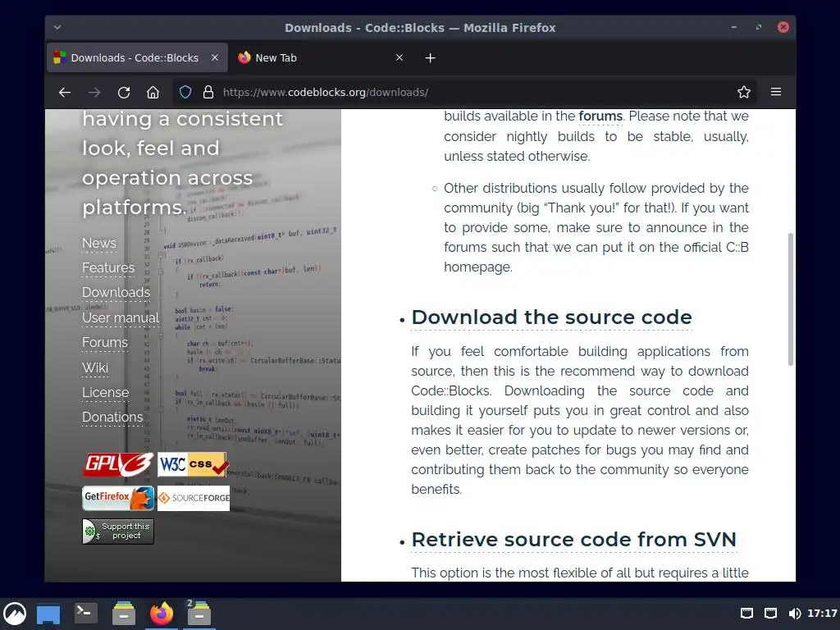
Task: Go back to the previous page
Action: (x=65, y=92)
